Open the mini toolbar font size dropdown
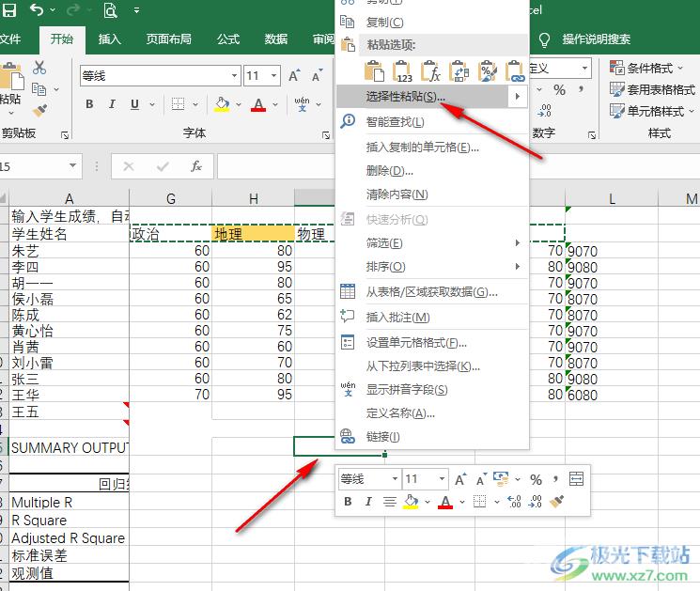 (442, 479)
